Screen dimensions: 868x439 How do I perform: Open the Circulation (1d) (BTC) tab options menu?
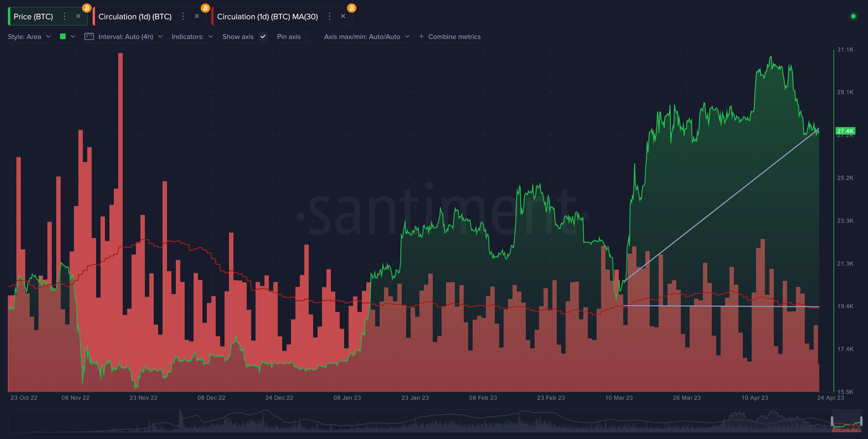pyautogui.click(x=183, y=16)
